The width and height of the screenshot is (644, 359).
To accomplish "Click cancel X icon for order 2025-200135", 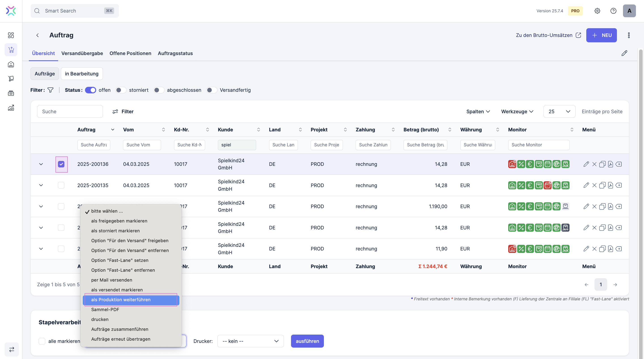I will coord(594,185).
